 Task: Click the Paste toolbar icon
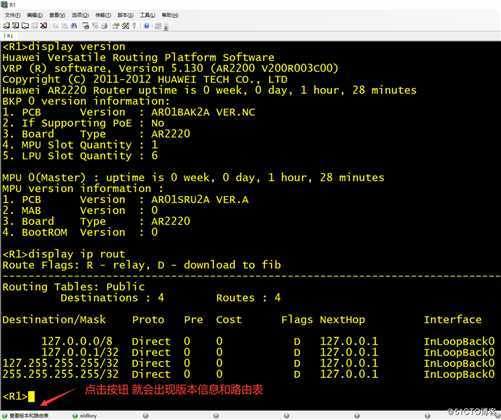pos(64,25)
